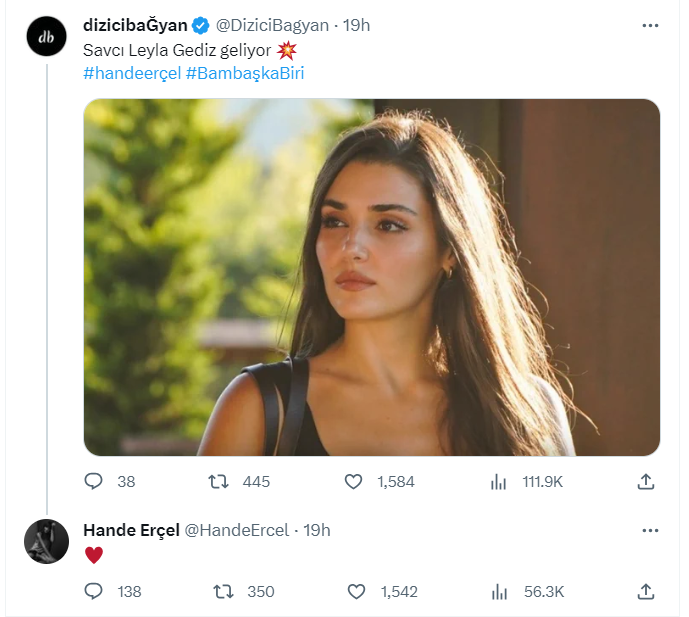Click the Hande Erçel display name
The width and height of the screenshot is (689, 617).
pyautogui.click(x=131, y=530)
